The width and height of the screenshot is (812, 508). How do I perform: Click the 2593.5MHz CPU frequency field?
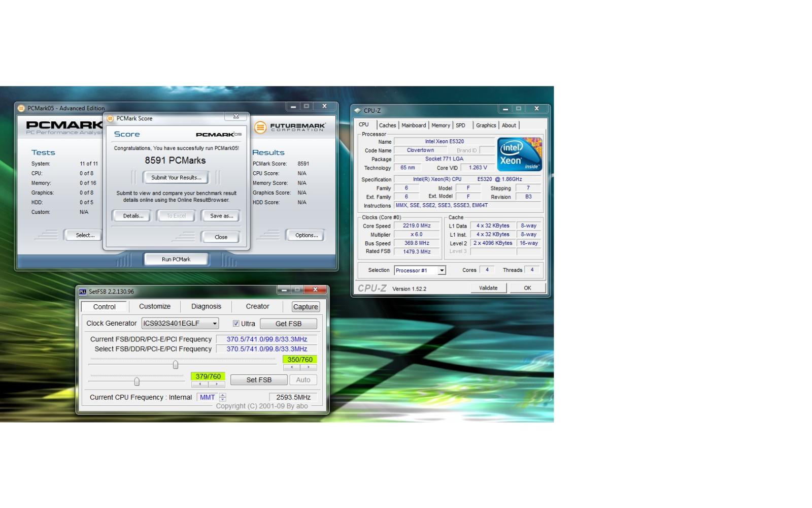click(x=293, y=397)
